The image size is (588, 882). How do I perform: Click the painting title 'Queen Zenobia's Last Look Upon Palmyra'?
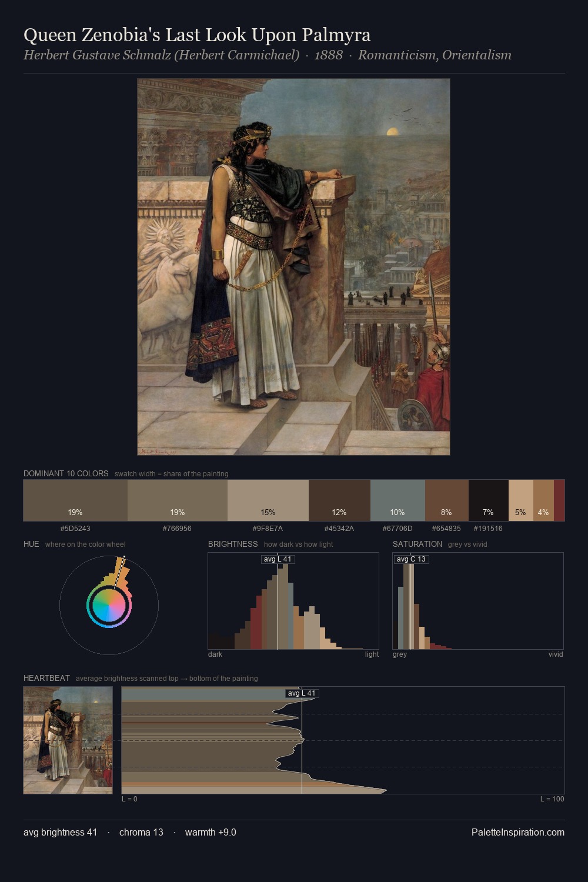(x=197, y=35)
